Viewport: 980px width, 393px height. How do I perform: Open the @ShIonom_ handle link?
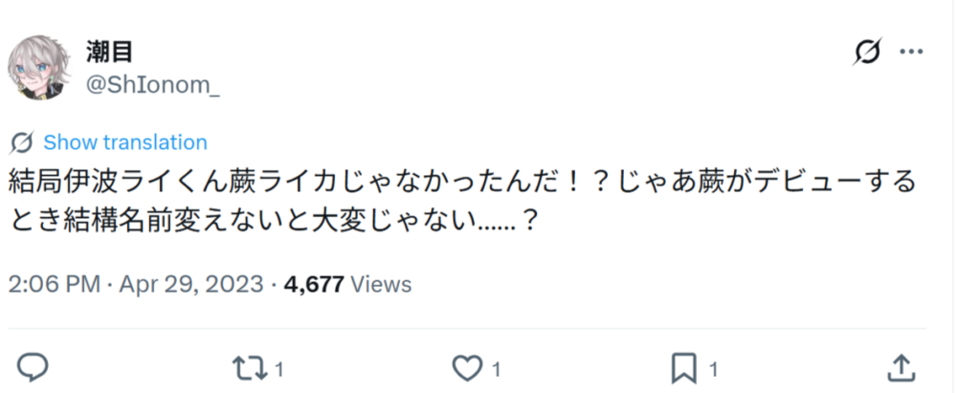[153, 84]
